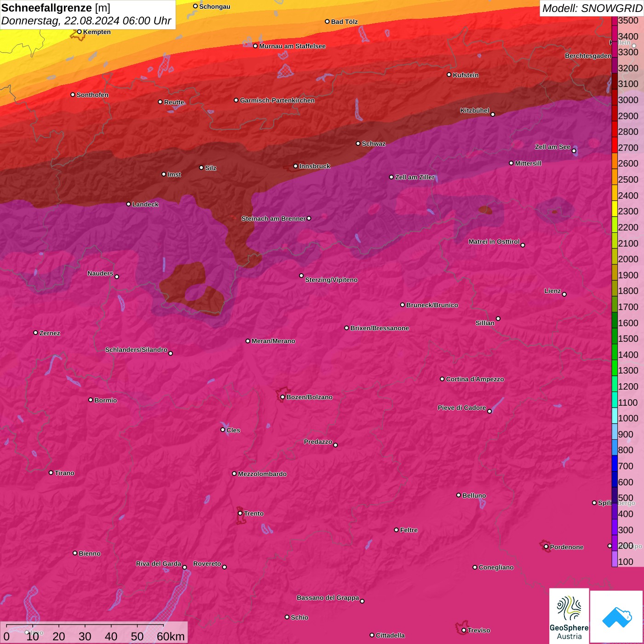Click the Sillian label
Viewport: 644px width, 644px height.
(x=485, y=323)
